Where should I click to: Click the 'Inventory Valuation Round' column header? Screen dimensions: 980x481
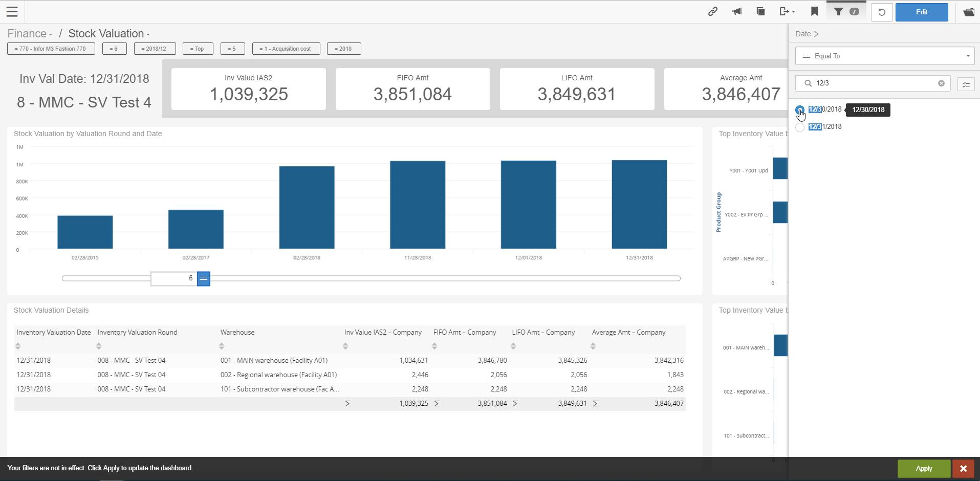point(137,332)
